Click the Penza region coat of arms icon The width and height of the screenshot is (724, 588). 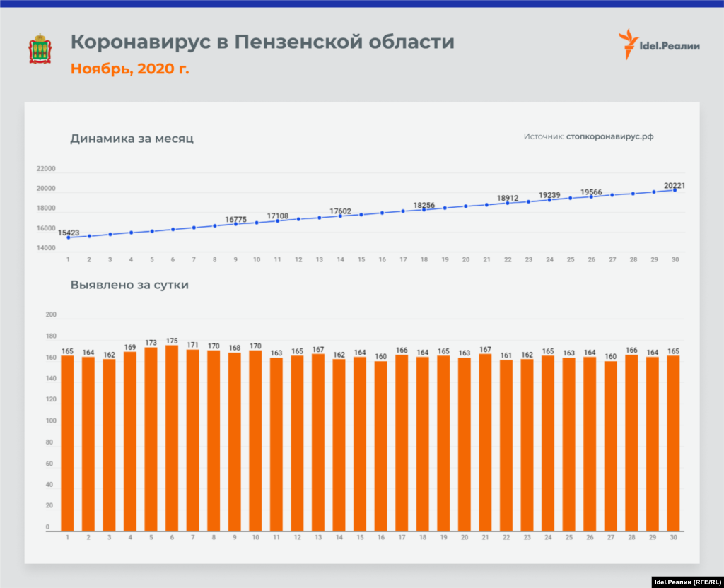click(x=39, y=49)
